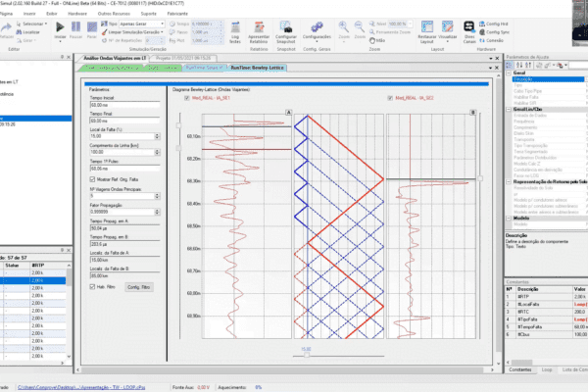588x392 pixels.
Task: Select the Constantes bottom tab
Action: point(521,368)
